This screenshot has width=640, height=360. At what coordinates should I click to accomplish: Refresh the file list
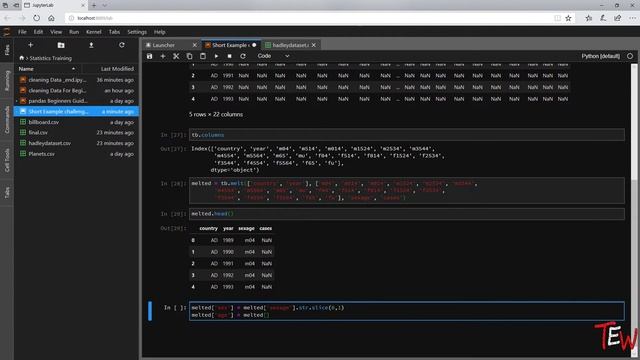pyautogui.click(x=122, y=45)
